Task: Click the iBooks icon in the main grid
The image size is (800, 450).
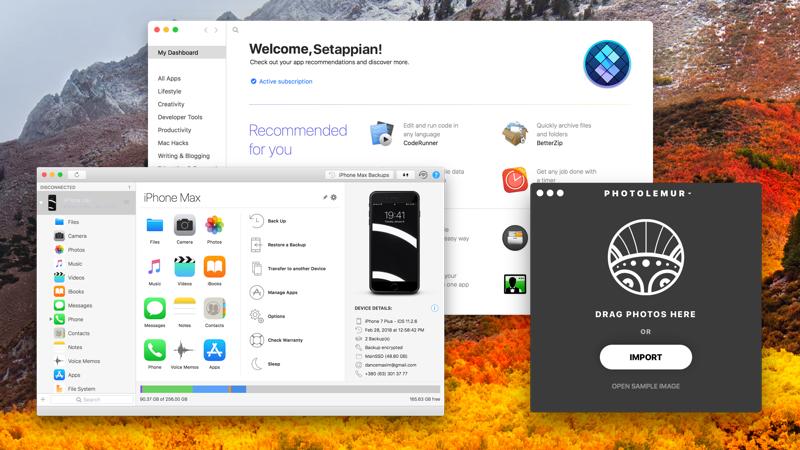Action: (x=214, y=267)
